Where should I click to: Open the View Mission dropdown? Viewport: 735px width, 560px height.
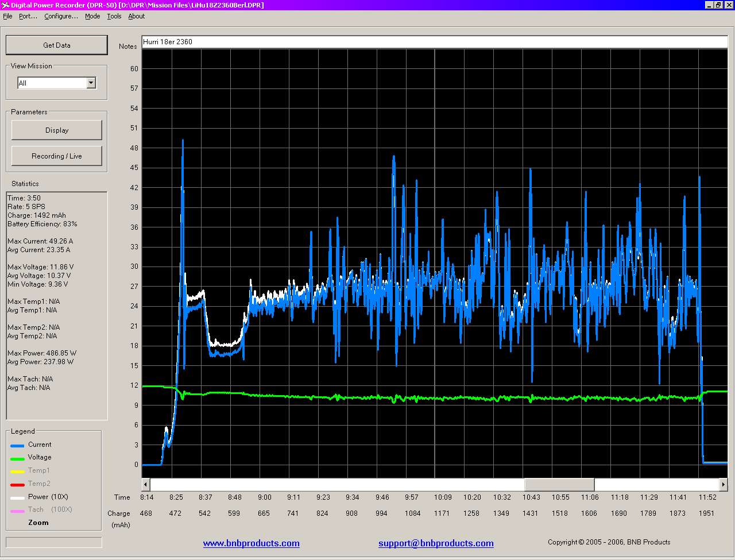pos(91,83)
